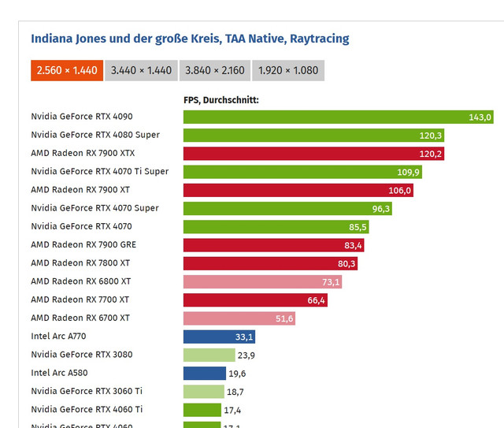The height and width of the screenshot is (428, 504).
Task: Click the blue Intel Arc A580 bar
Action: point(205,374)
